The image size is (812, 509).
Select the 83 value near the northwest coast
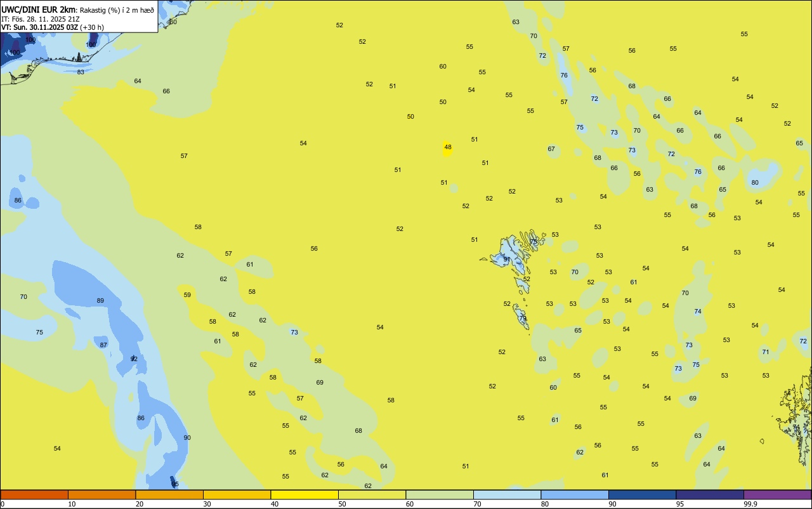tap(81, 72)
